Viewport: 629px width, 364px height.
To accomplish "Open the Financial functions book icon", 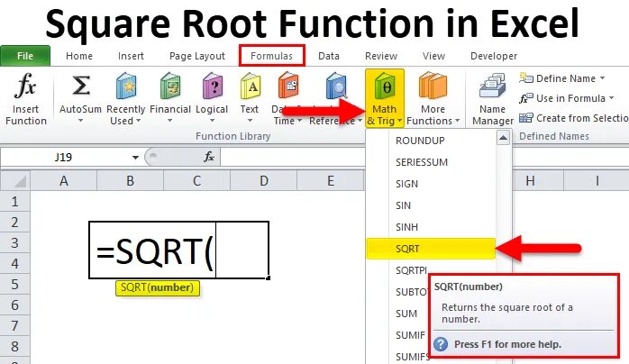I will 170,86.
